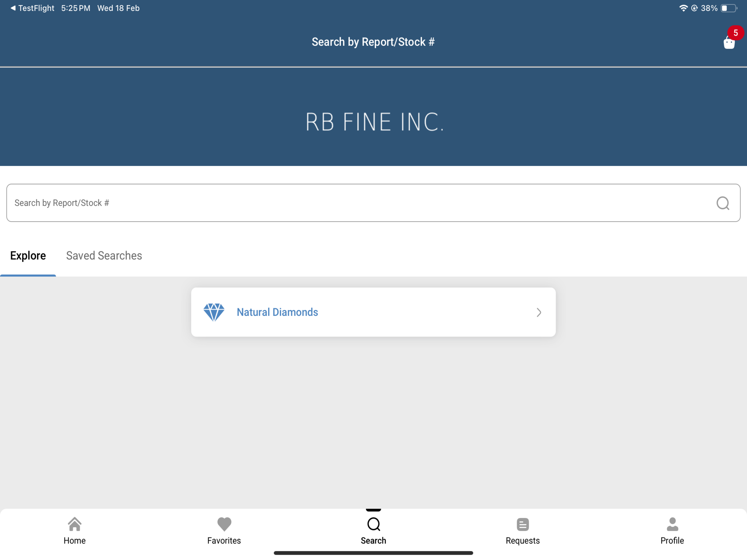This screenshot has width=747, height=560.
Task: Select Search in bottom navigation
Action: click(x=373, y=531)
